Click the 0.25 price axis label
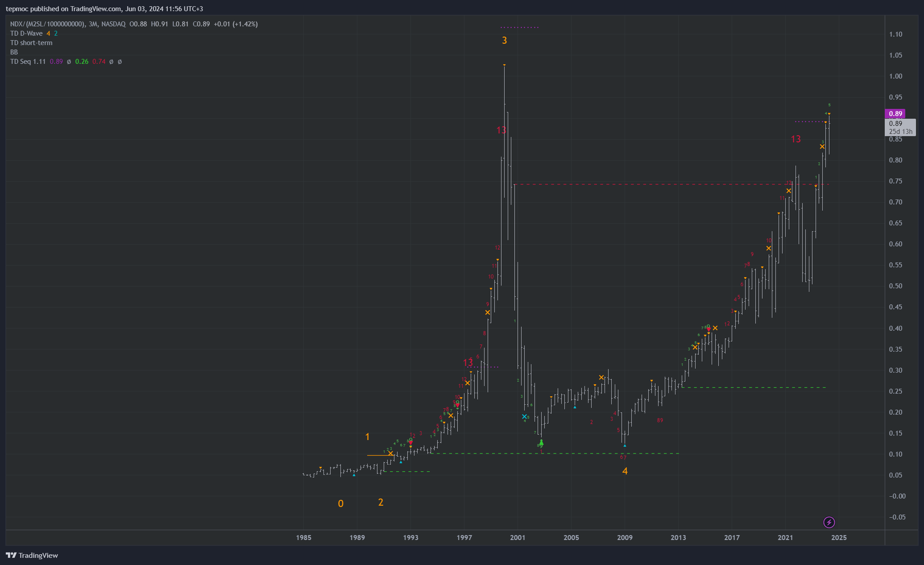 tap(895, 391)
